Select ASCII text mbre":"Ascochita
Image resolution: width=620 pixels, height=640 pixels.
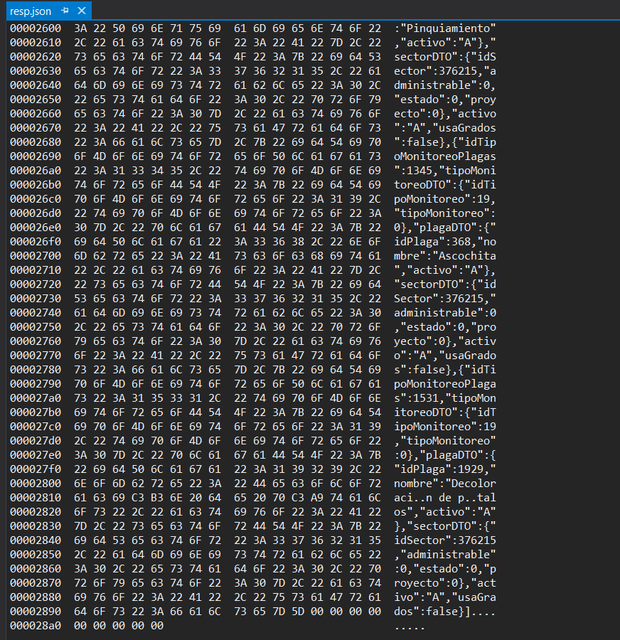click(445, 256)
